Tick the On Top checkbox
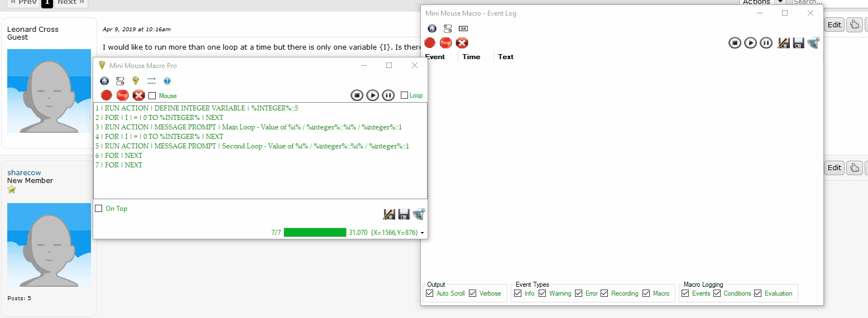Screen dimensions: 868x318 pos(99,209)
